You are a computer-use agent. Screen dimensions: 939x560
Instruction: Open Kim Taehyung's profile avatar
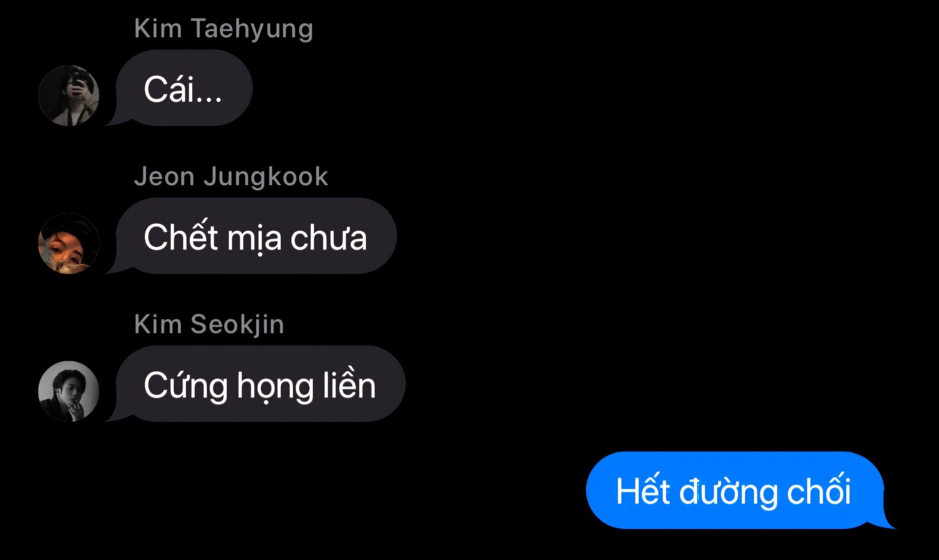[68, 95]
